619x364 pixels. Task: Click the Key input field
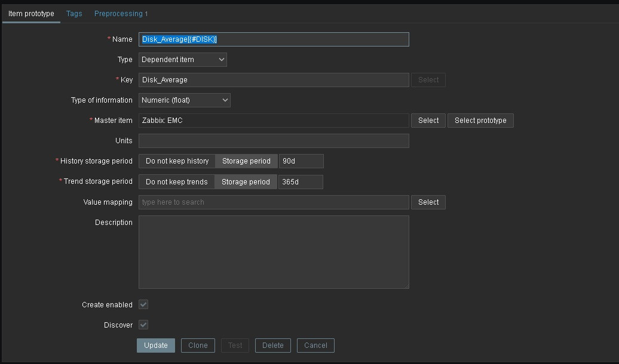click(x=274, y=80)
